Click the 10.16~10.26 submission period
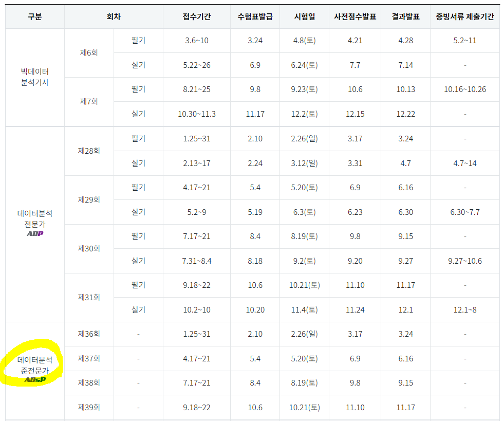The image size is (504, 421). (x=465, y=89)
